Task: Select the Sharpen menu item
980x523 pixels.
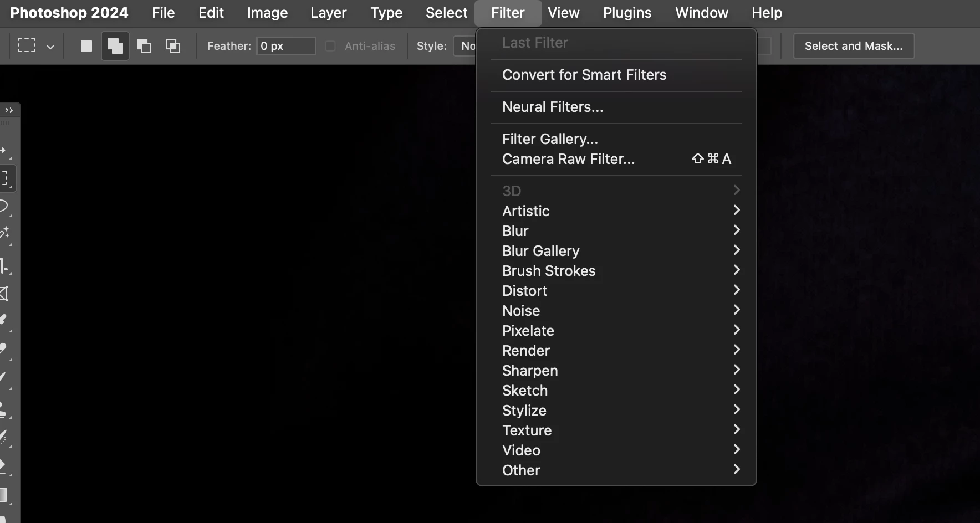Action: click(616, 371)
